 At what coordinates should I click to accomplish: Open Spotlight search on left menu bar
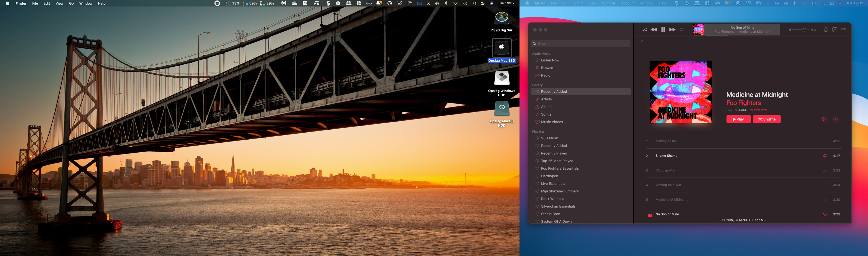[474, 3]
